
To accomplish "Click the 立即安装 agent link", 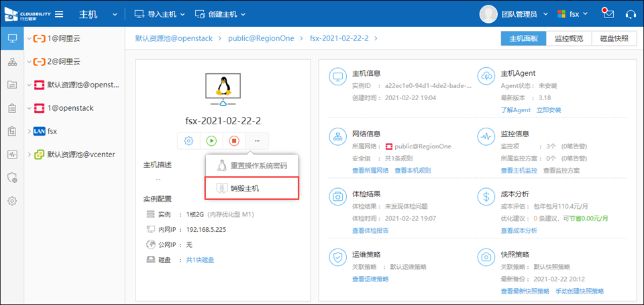I will click(x=549, y=110).
